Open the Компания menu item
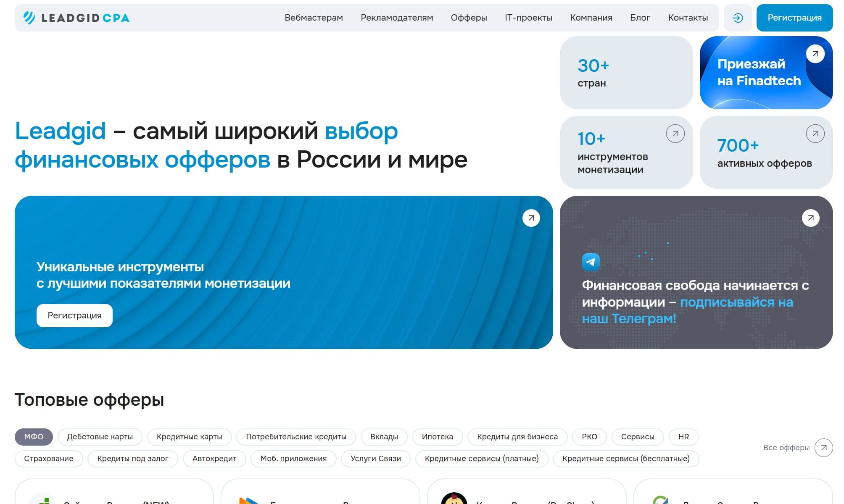844x504 pixels. (x=591, y=18)
